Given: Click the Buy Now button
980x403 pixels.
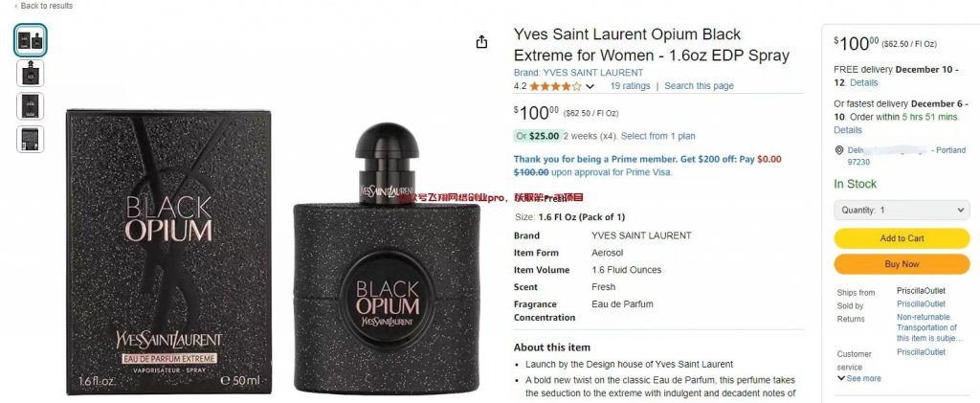Looking at the screenshot, I should pos(902,264).
